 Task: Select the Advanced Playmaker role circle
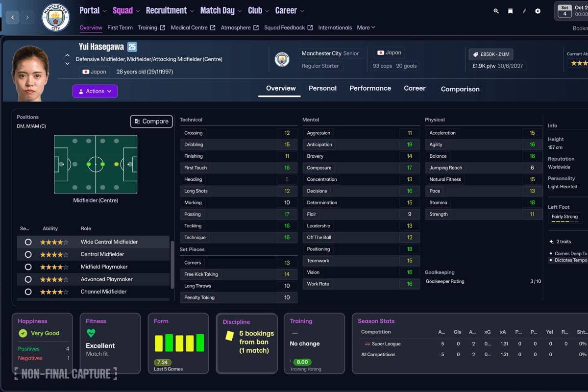28,279
